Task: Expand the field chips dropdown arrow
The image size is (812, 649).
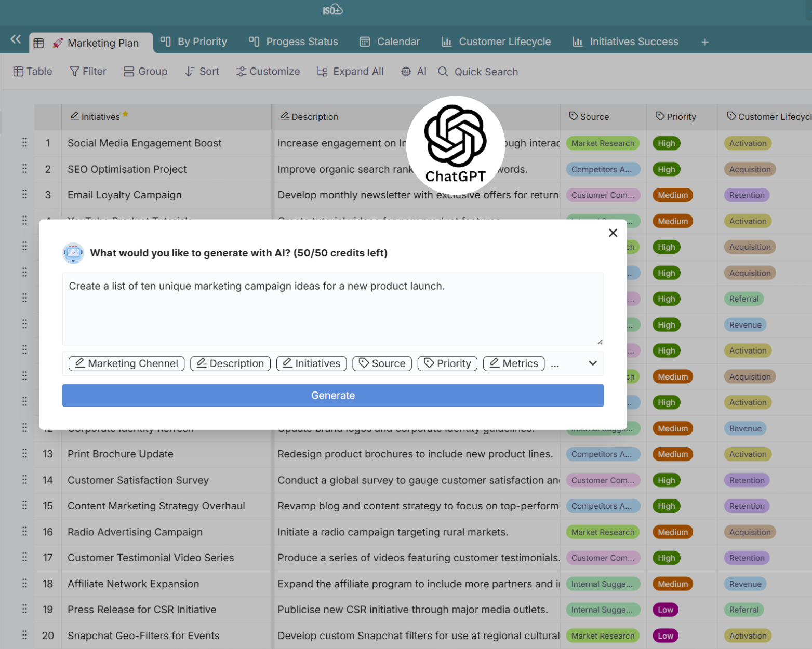Action: click(593, 363)
